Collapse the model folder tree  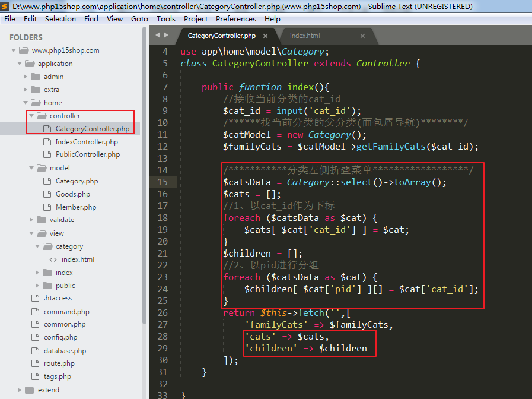click(x=31, y=168)
